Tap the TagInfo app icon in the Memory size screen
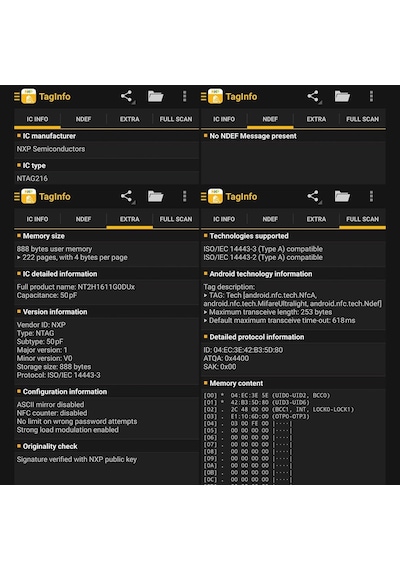Screen dimensions: 400x570 (29, 196)
